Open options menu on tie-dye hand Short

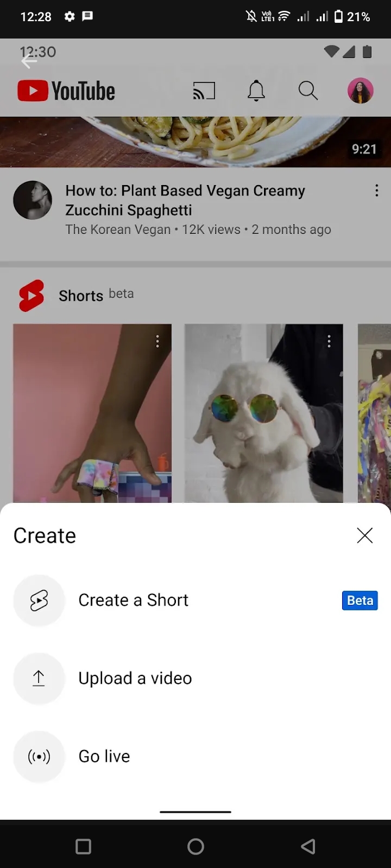click(157, 341)
